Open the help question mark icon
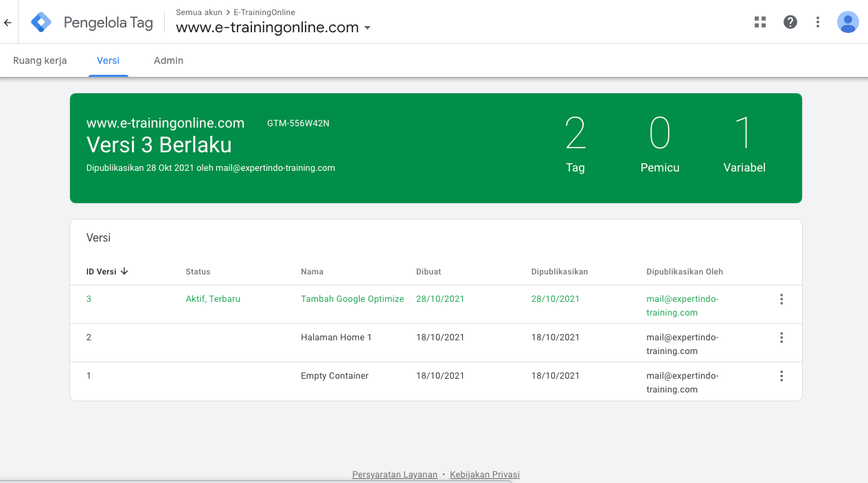The image size is (868, 483). (x=790, y=22)
